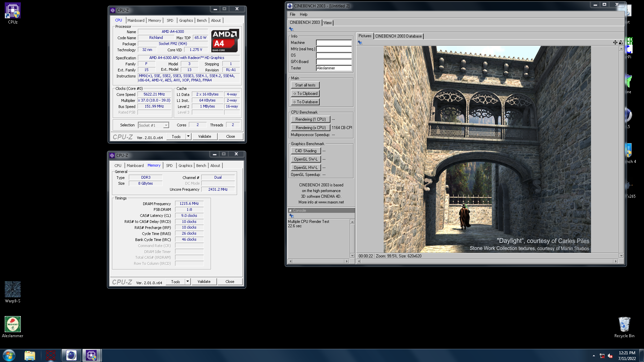Screen dimensions: 644x362
Task: Click the network icon in system tray
Action: coord(602,356)
